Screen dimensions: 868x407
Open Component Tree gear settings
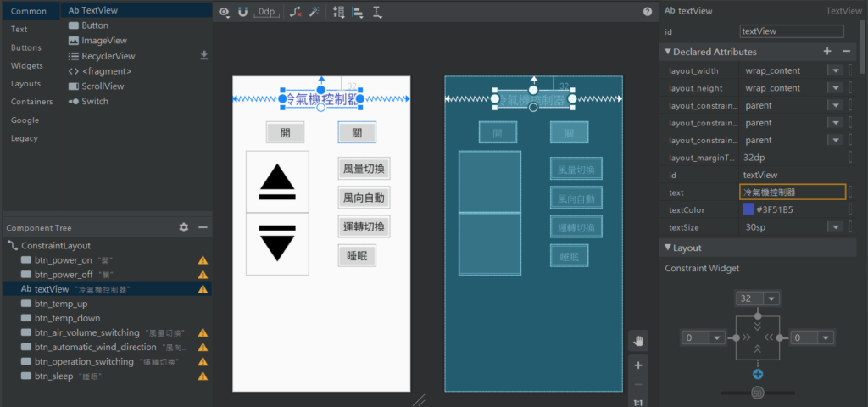coord(184,227)
